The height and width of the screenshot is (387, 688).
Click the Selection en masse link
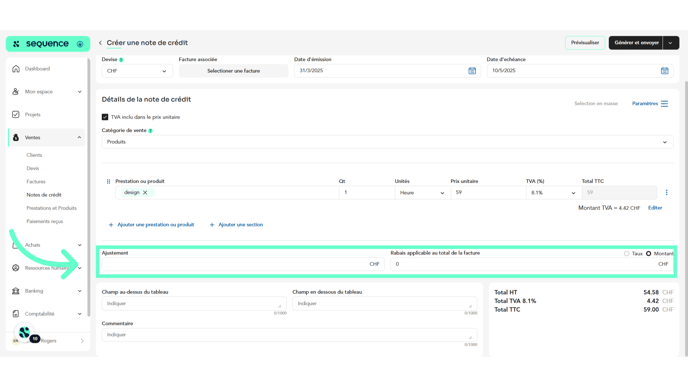click(x=596, y=104)
